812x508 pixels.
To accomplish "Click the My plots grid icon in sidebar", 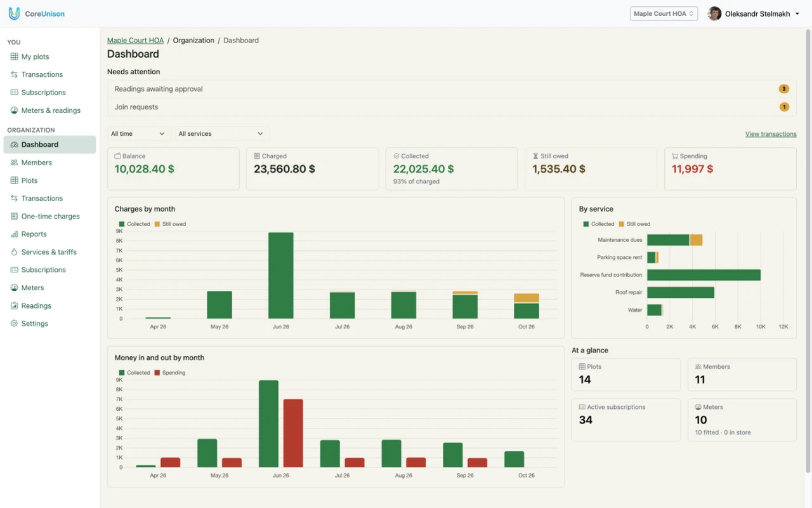I will click(x=15, y=57).
